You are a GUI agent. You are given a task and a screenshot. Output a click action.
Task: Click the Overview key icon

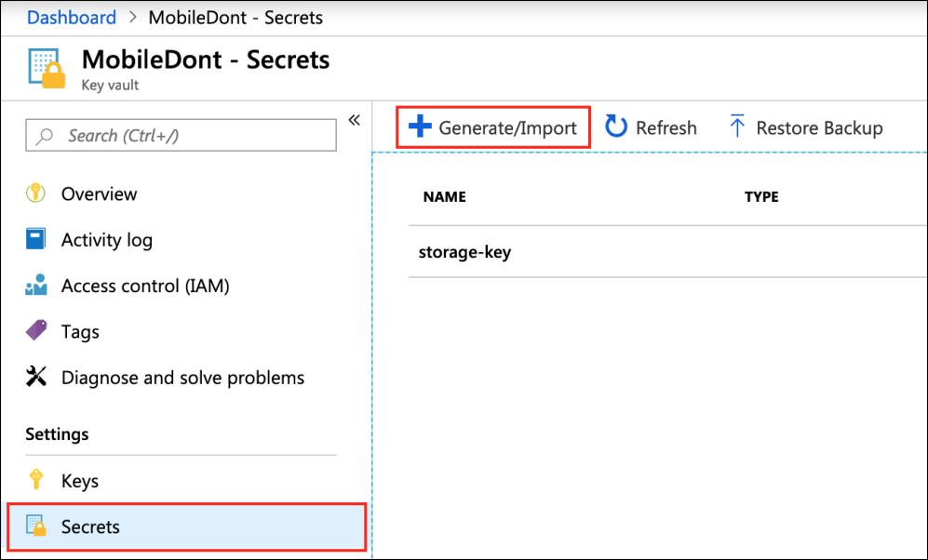pyautogui.click(x=35, y=193)
